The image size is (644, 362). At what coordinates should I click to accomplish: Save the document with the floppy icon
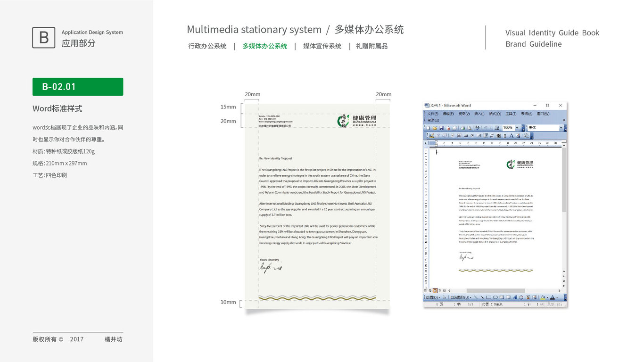[441, 128]
